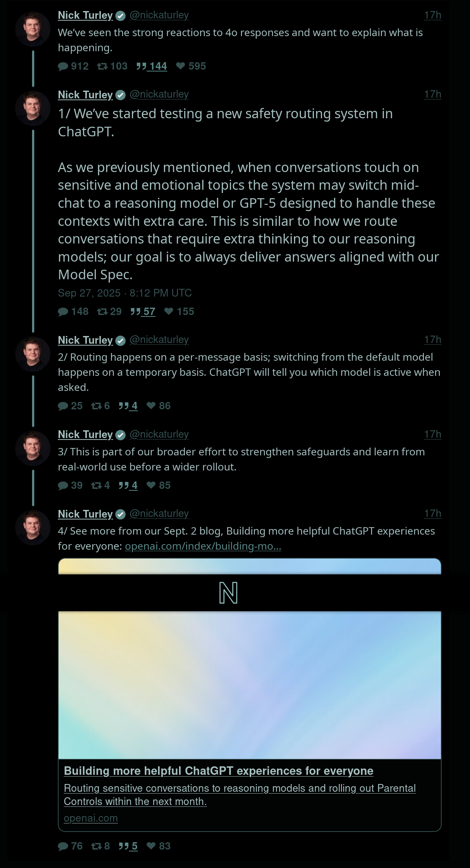Click the comment icon showing 148 replies

coord(63,312)
